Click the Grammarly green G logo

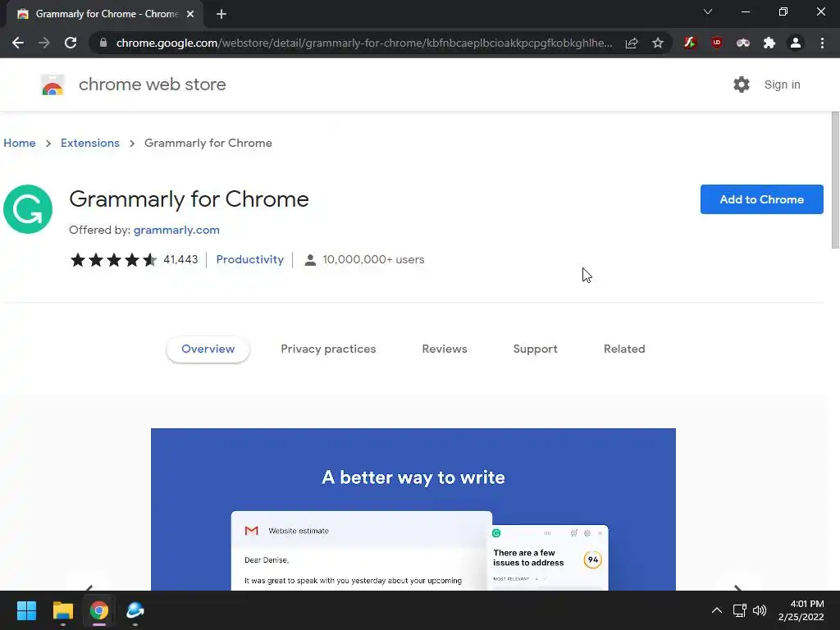(28, 209)
